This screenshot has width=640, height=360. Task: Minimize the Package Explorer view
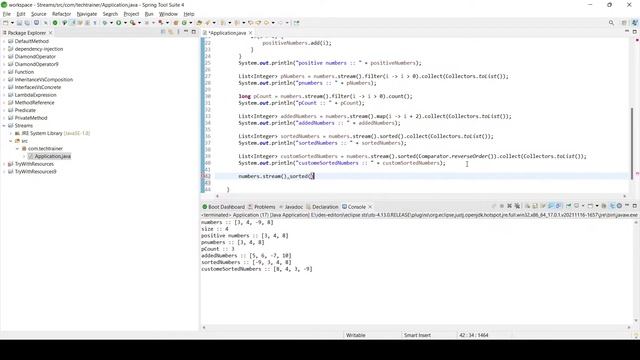point(186,32)
